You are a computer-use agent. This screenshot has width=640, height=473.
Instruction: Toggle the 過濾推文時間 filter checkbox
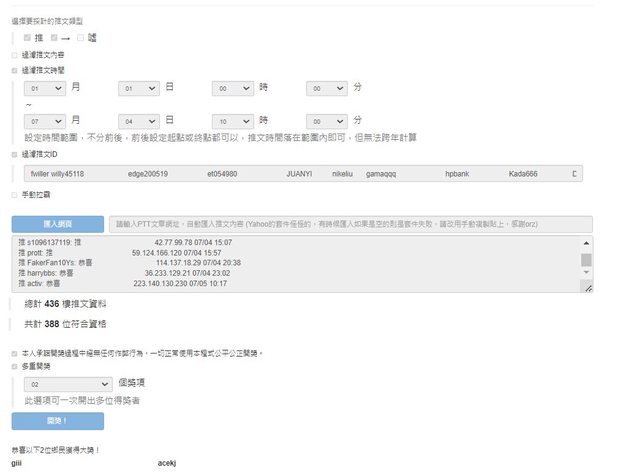[x=14, y=71]
